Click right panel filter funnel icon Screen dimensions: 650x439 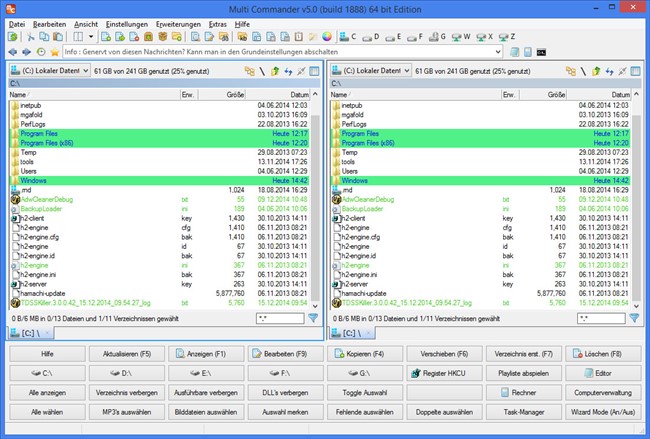coord(634,318)
